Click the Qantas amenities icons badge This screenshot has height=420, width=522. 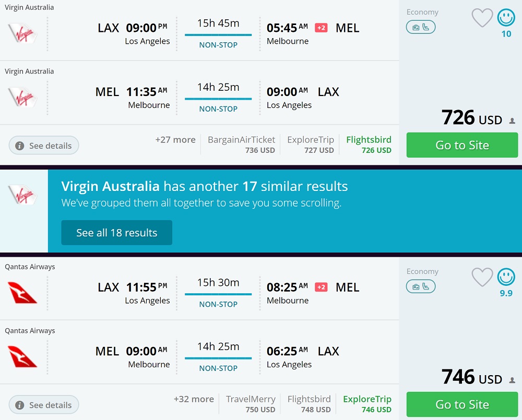(421, 286)
